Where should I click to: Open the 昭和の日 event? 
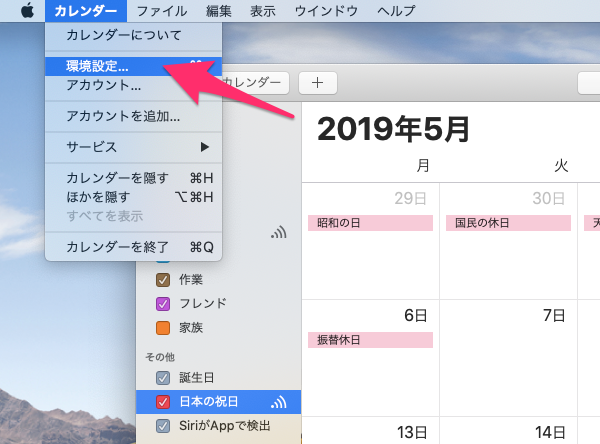click(x=370, y=223)
